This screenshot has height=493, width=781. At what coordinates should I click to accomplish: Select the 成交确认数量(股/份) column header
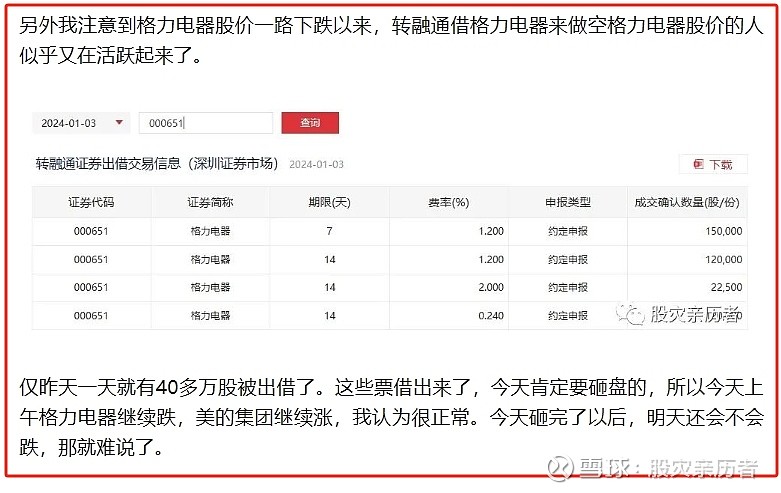tap(687, 202)
